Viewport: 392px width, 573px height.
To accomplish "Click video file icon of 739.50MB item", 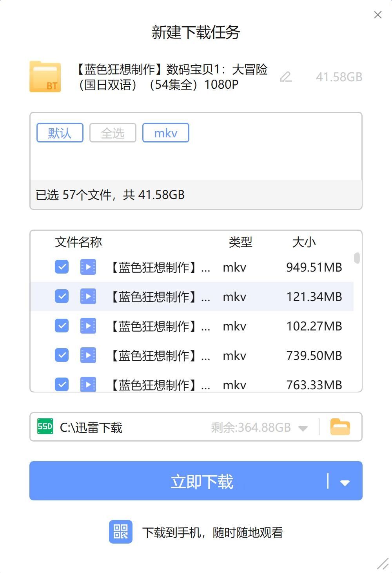I will click(x=88, y=356).
